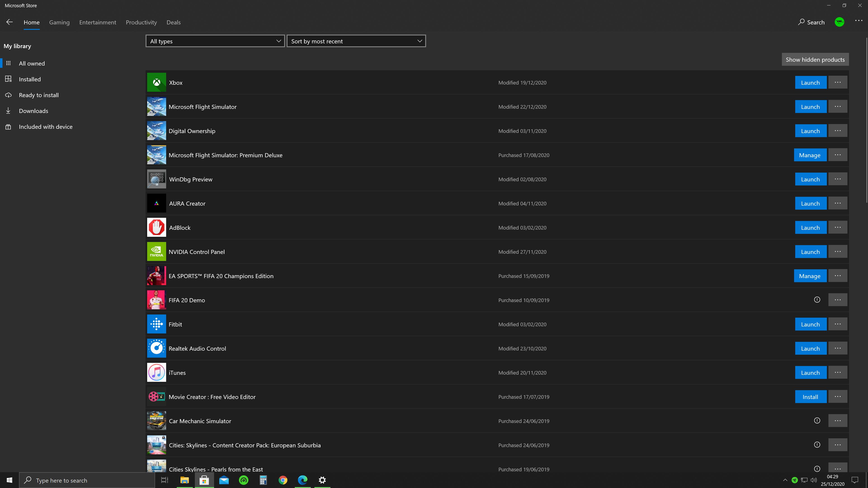Open Google Chrome from the taskbar

tap(283, 480)
